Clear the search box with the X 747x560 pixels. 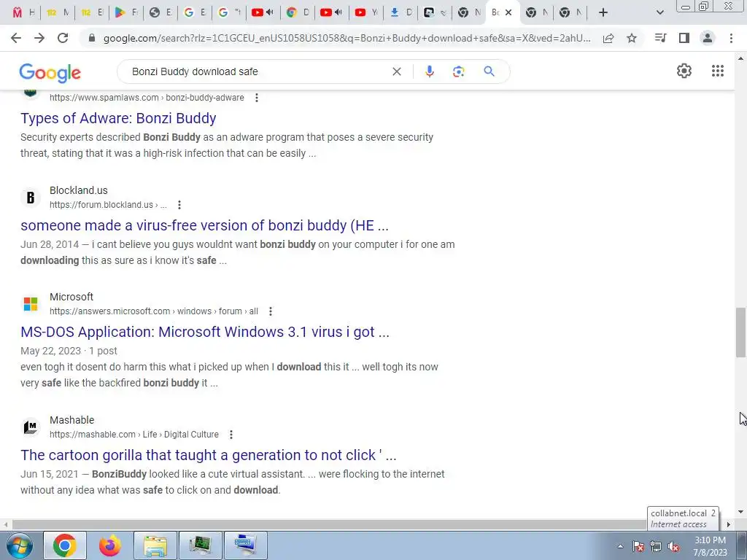pyautogui.click(x=396, y=71)
